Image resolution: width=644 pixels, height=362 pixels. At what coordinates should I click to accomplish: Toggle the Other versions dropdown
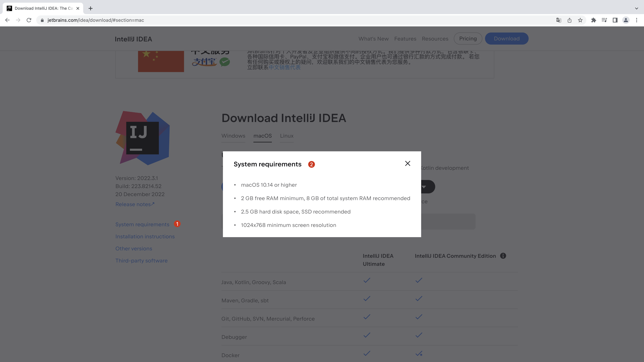133,248
